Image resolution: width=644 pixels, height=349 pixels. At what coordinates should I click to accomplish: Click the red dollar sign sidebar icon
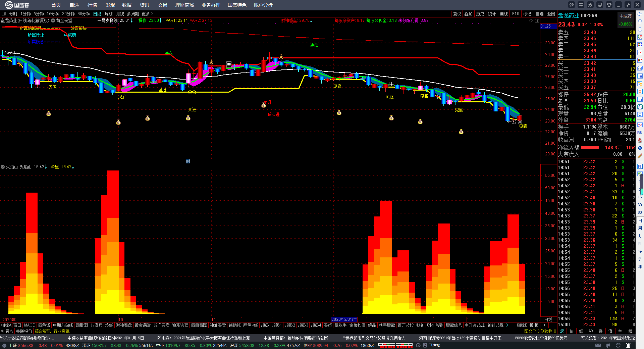click(x=640, y=140)
